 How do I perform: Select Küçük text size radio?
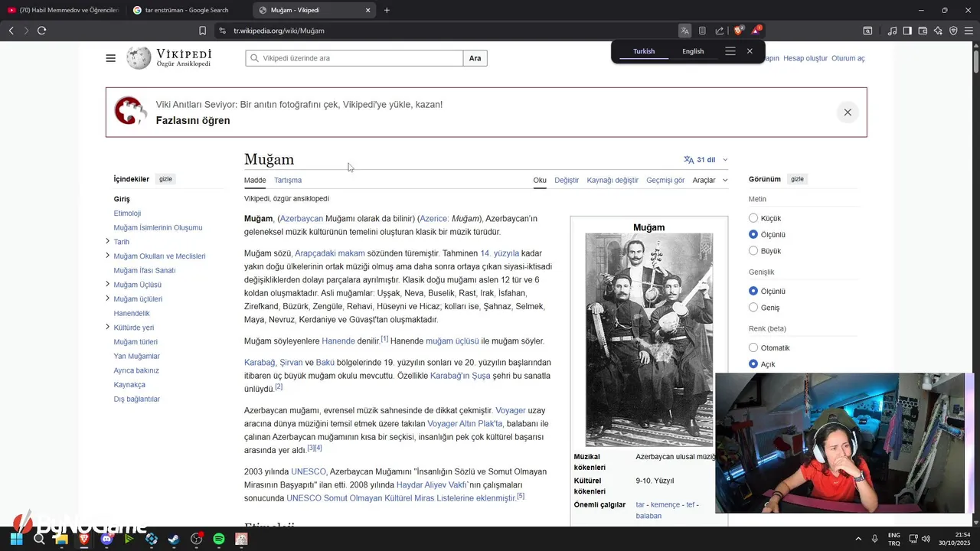tap(753, 218)
